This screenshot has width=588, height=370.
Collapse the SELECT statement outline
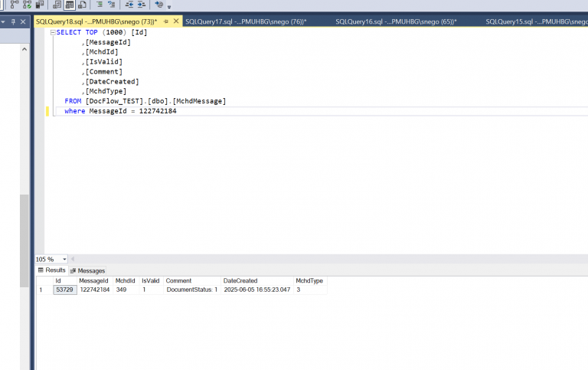click(x=53, y=33)
